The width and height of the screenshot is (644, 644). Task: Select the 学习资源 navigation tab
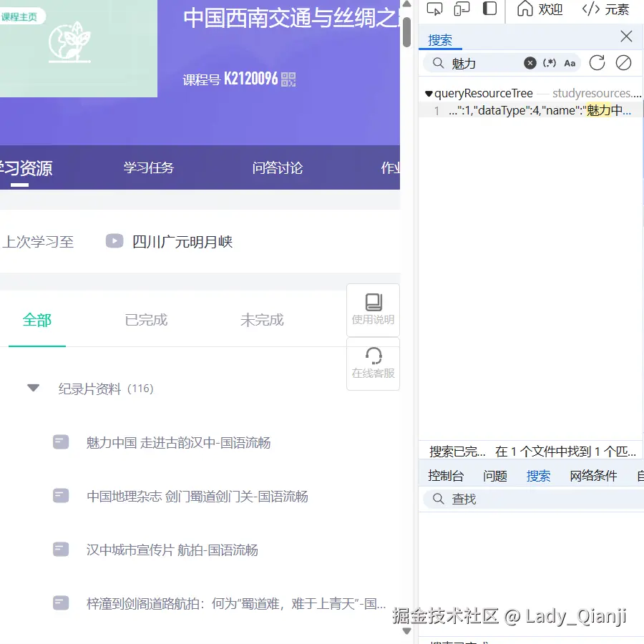point(26,168)
